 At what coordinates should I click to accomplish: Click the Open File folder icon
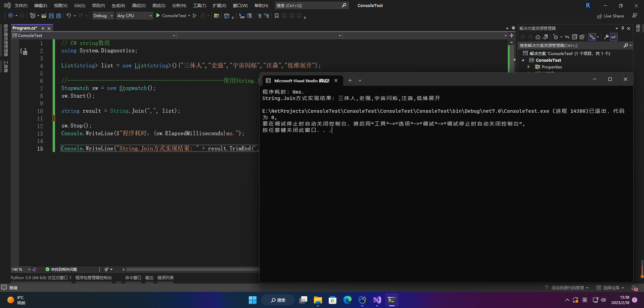coord(44,16)
